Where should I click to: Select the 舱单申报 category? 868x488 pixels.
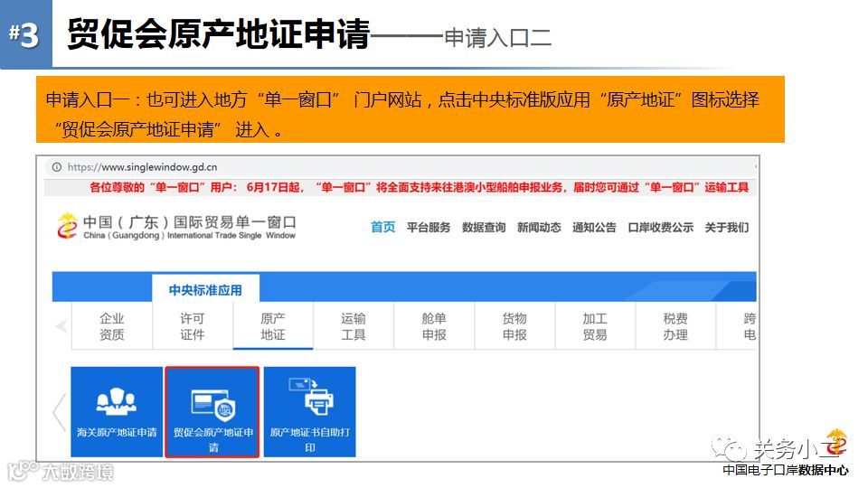(x=434, y=326)
